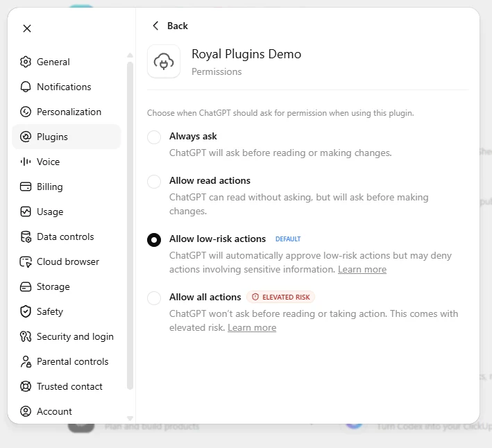The height and width of the screenshot is (448, 492).
Task: Open the Cloud browser section label
Action: (68, 261)
